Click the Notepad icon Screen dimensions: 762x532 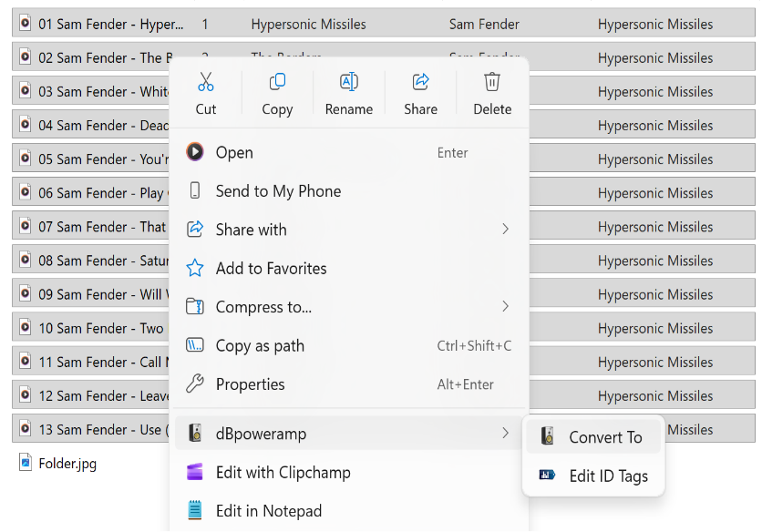(x=195, y=510)
